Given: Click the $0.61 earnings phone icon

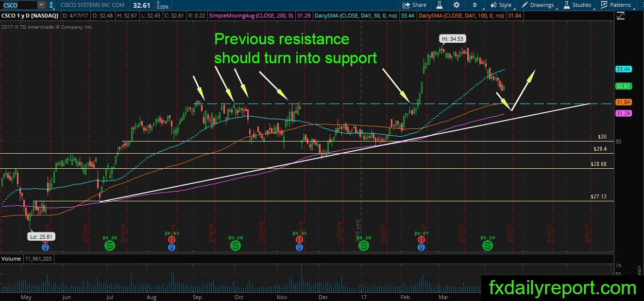Looking at the screenshot, I should [298, 239].
